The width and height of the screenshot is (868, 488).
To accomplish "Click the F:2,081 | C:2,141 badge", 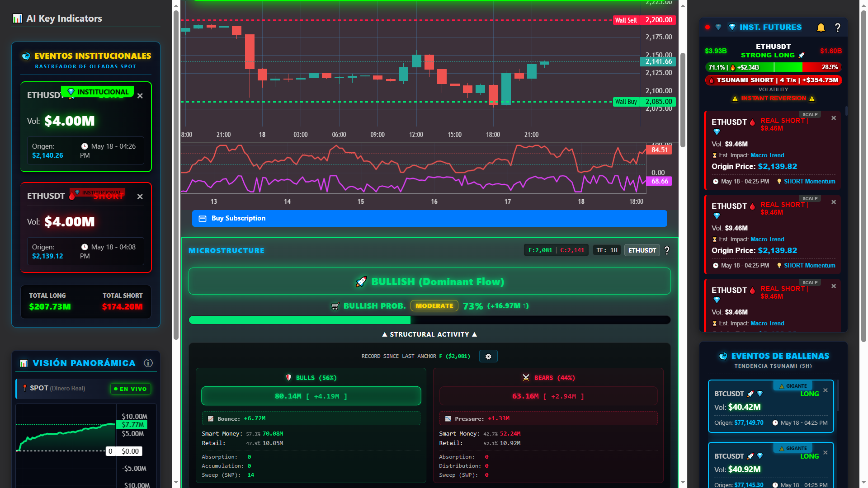I will tap(556, 250).
